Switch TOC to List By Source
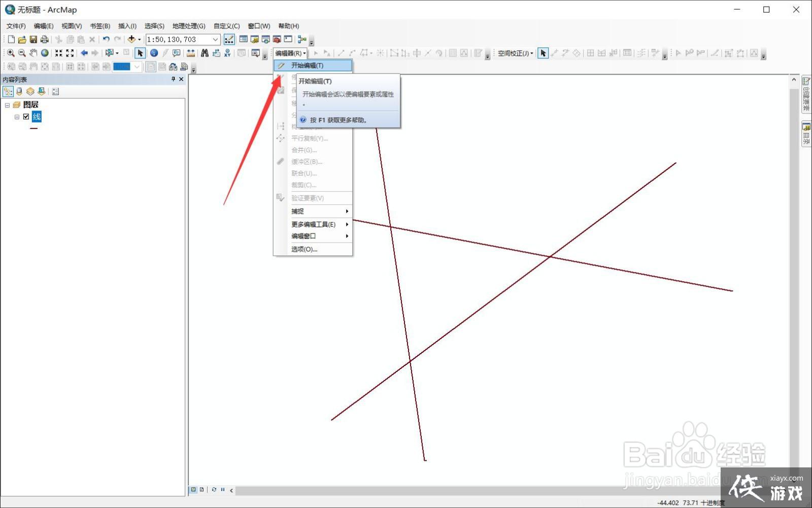The height and width of the screenshot is (508, 812). (x=19, y=91)
